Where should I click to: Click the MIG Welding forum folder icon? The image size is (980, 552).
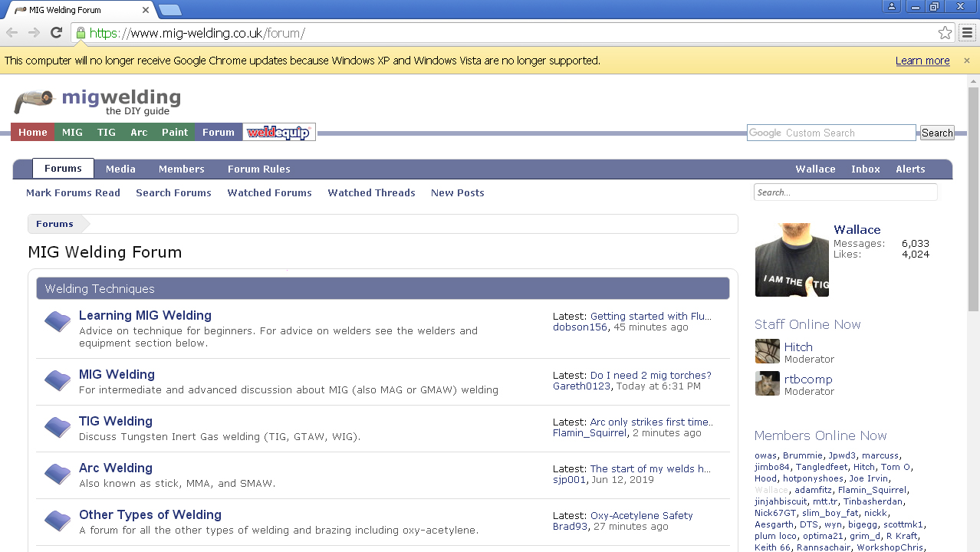58,381
